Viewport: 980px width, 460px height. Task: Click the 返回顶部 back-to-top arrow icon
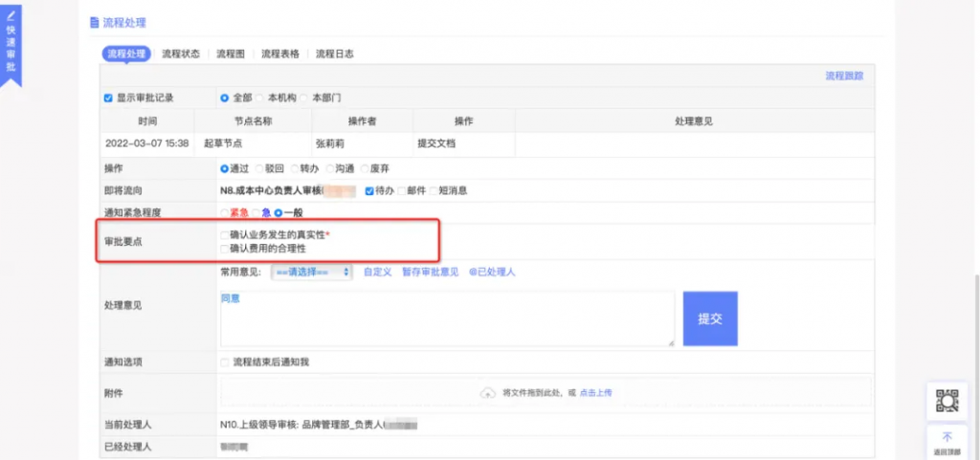[x=946, y=437]
